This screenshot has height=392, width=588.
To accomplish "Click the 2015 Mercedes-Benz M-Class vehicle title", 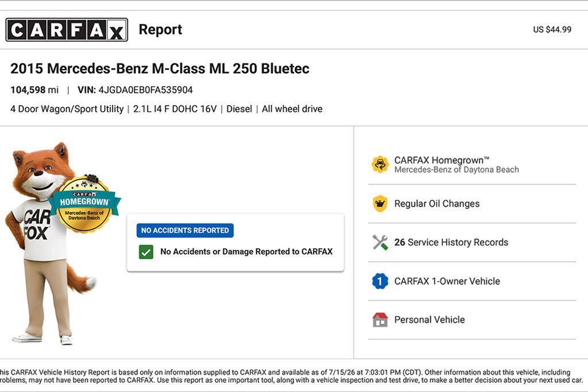I will (160, 68).
